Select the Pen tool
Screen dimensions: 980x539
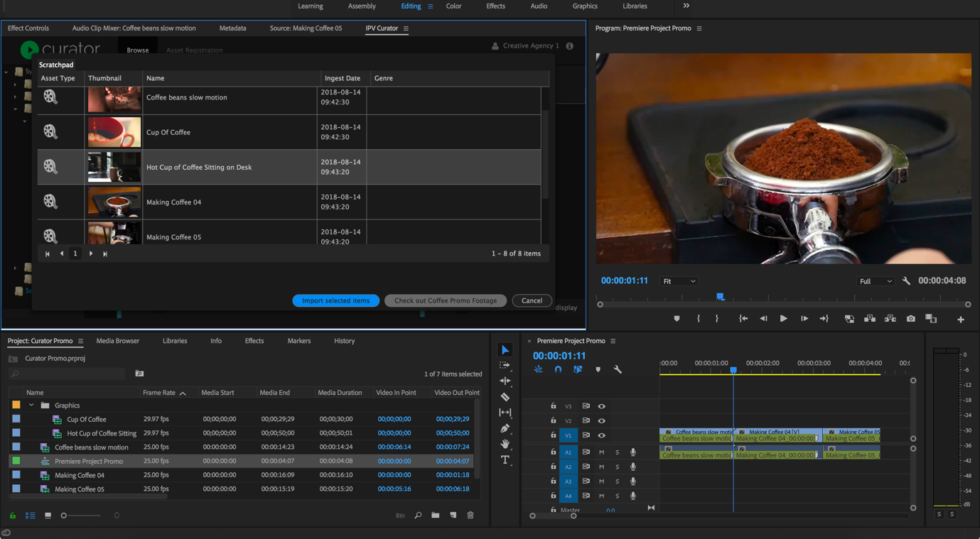[x=505, y=428]
